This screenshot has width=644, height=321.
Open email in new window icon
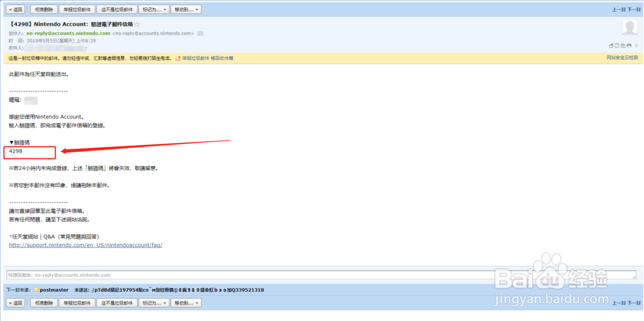611,45
